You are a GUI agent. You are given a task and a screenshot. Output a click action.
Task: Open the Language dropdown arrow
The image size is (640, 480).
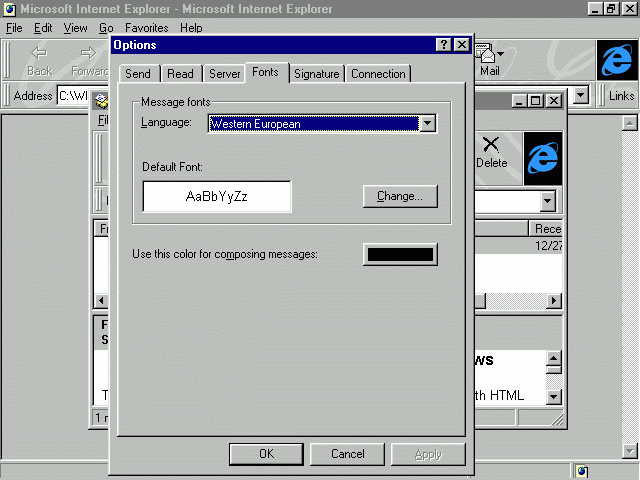click(x=427, y=123)
